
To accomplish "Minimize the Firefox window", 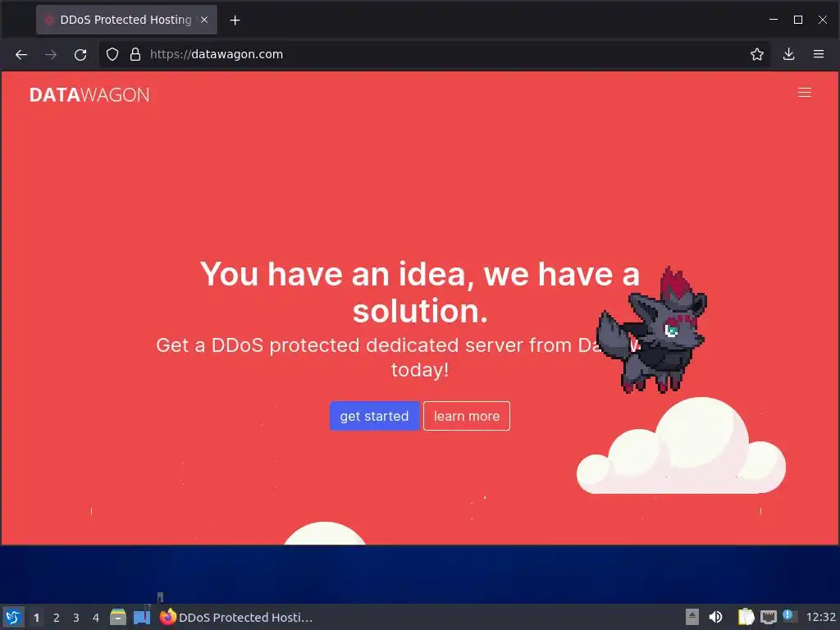I will coord(774,20).
